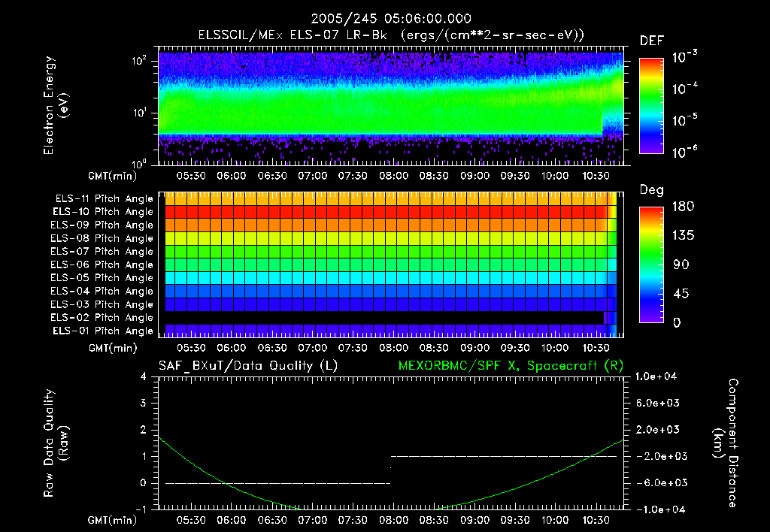
Task: Click the 10^-4 value on the DEF scale
Action: pyautogui.click(x=684, y=89)
